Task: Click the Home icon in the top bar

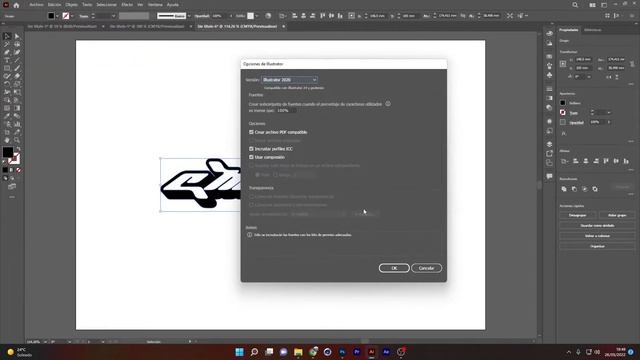Action: pyautogui.click(x=16, y=5)
